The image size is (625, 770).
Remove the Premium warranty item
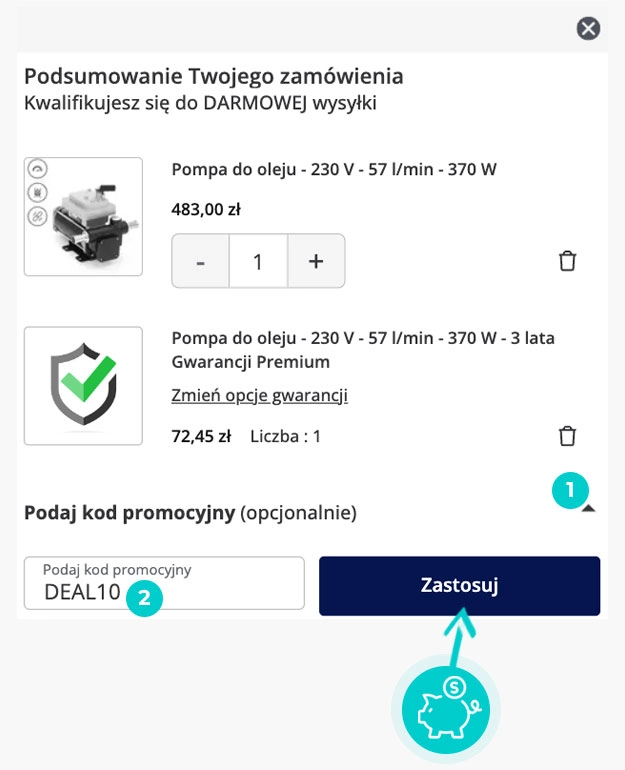(x=567, y=436)
